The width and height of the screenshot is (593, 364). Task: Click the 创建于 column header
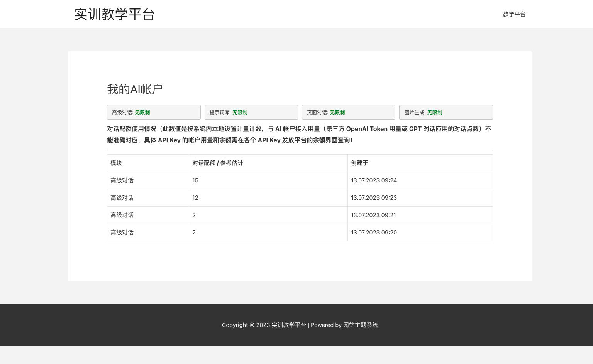click(359, 163)
